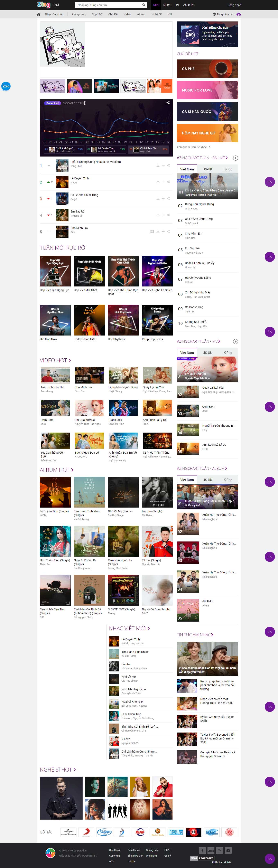The height and width of the screenshot is (868, 278).
Task: Open Facebook page from footer
Action: pyautogui.click(x=202, y=850)
